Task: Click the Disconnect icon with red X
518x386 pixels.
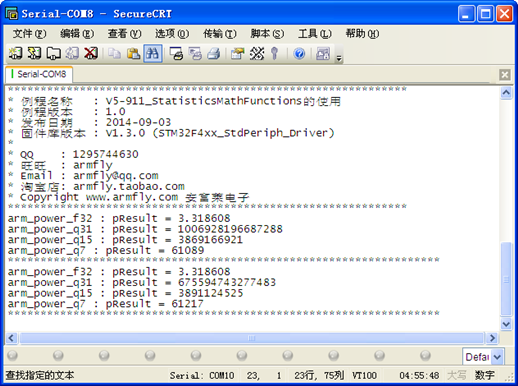Action: [x=91, y=53]
